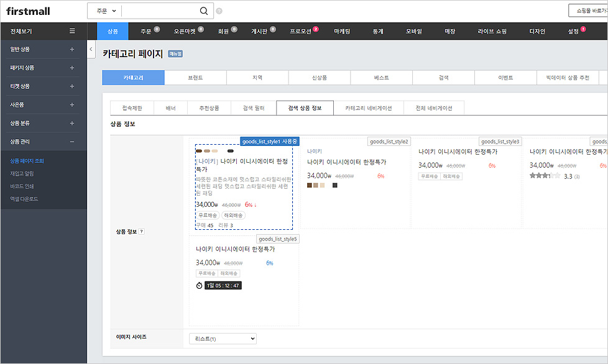Screen dimensions: 608x364
Task: Choose the goods_list_style5 layout
Action: point(278,239)
